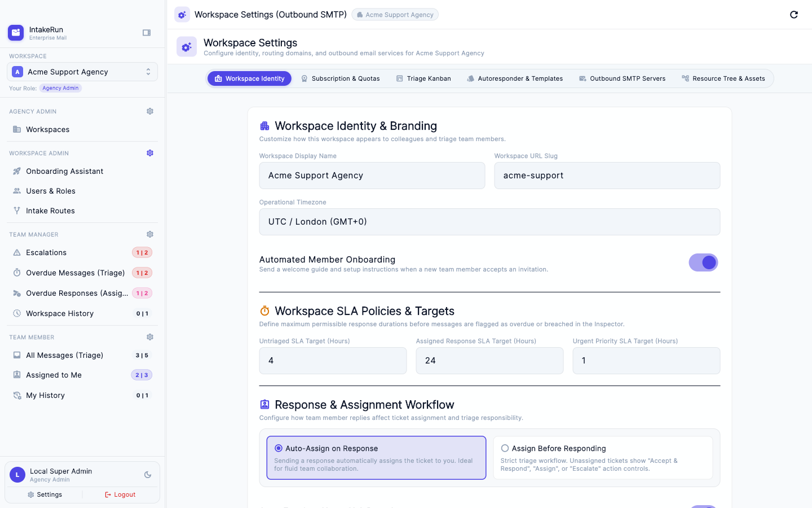This screenshot has height=508, width=812.
Task: Select Auto-Assign on Response option
Action: coord(376,458)
